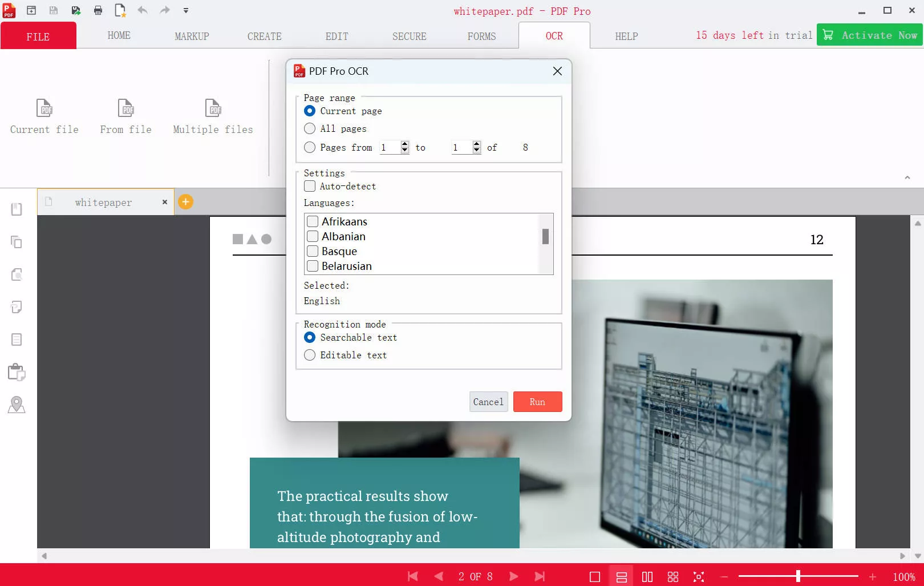Select Multiple files for OCR

click(x=212, y=116)
